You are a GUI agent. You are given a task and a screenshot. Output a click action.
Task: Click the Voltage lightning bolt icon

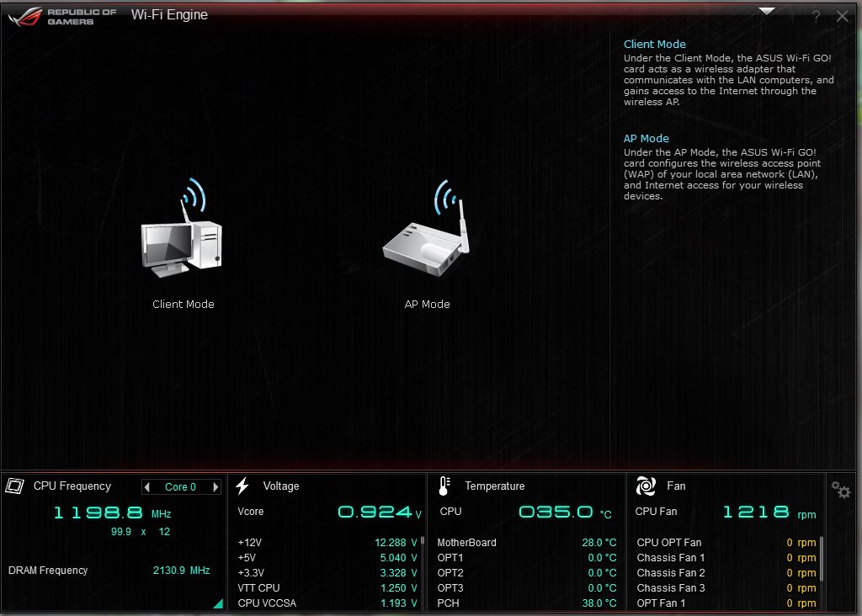point(242,486)
